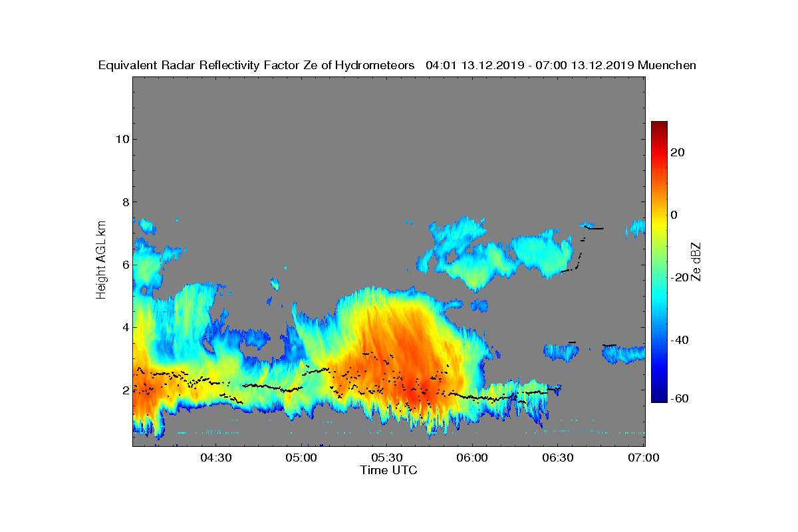
Task: Click the height tick label '4'
Action: point(125,327)
